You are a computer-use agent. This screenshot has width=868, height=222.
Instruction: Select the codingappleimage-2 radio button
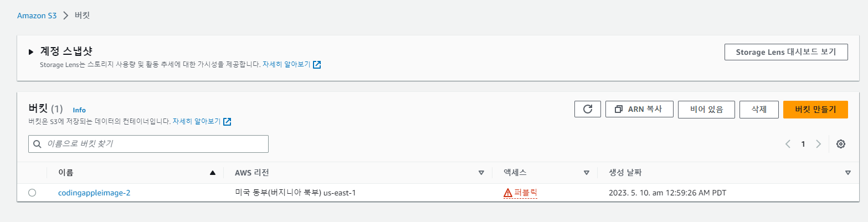click(x=32, y=193)
